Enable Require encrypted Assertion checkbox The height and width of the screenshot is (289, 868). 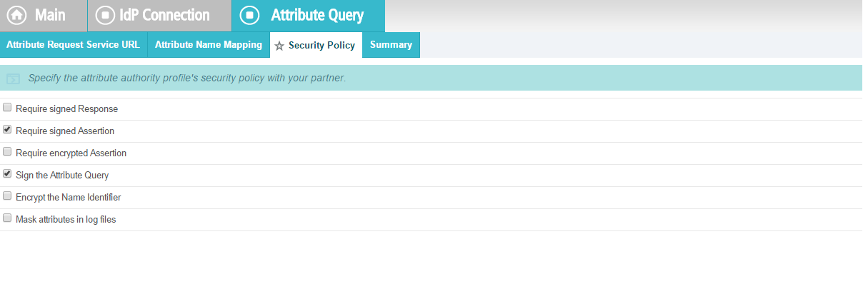[x=7, y=152]
